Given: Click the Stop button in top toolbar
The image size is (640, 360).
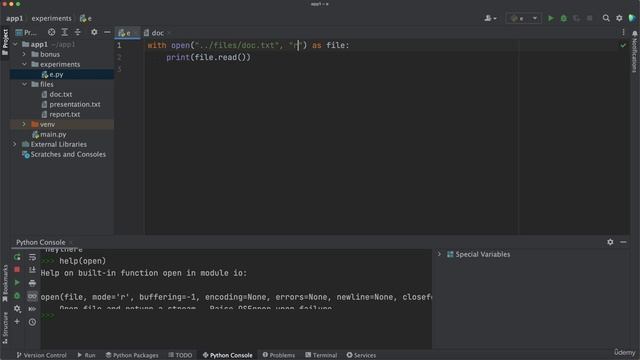Looking at the screenshot, I should (x=589, y=18).
